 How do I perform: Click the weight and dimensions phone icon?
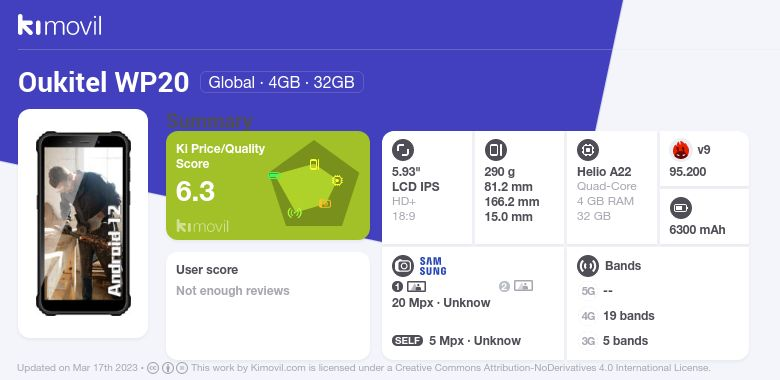pos(495,150)
